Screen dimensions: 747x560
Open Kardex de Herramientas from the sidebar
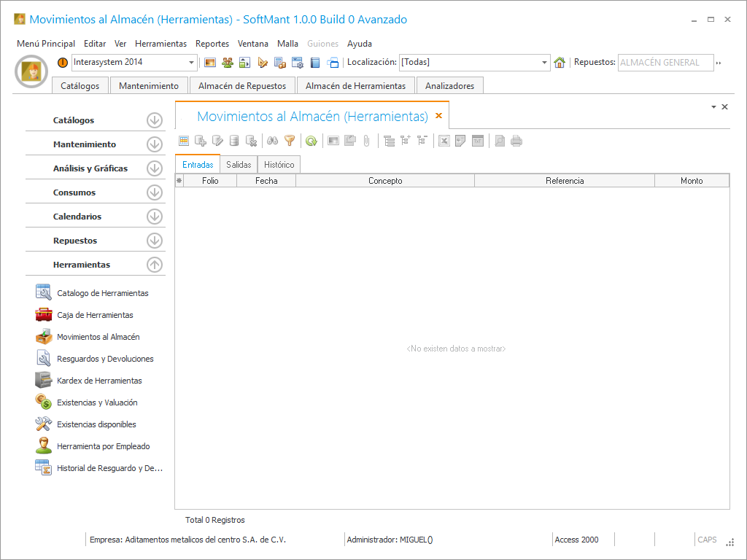pos(99,381)
